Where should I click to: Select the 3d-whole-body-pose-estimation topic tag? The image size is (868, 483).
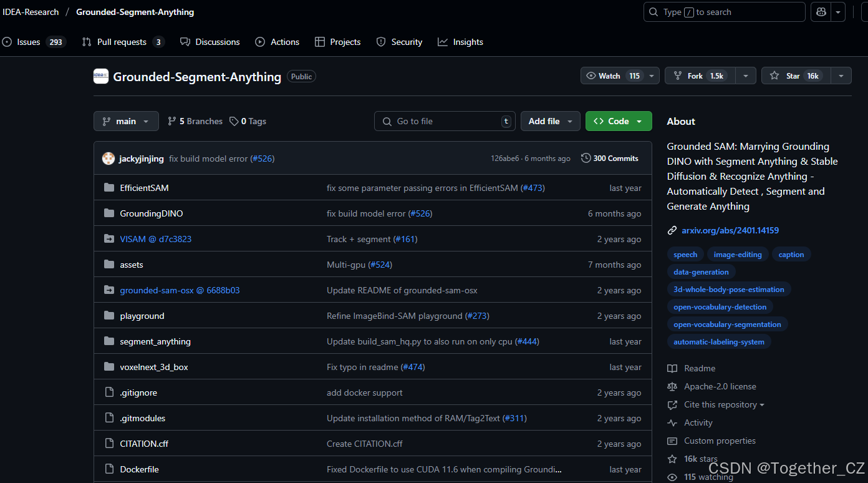729,290
